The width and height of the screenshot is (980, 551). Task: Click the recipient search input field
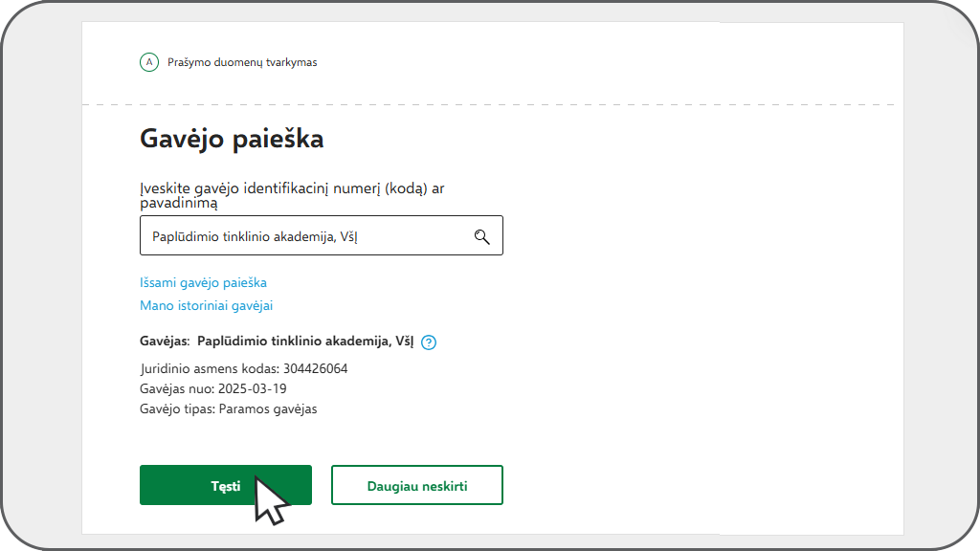[x=322, y=235]
